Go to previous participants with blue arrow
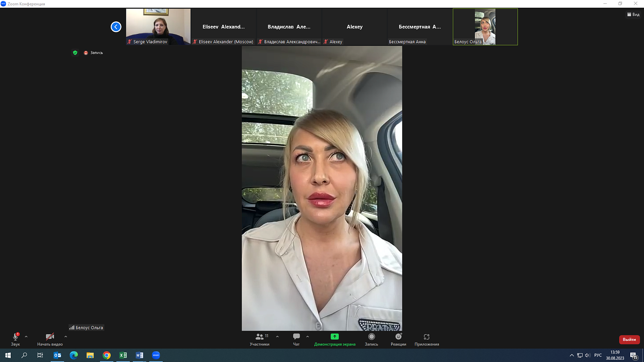The image size is (644, 362). click(116, 27)
